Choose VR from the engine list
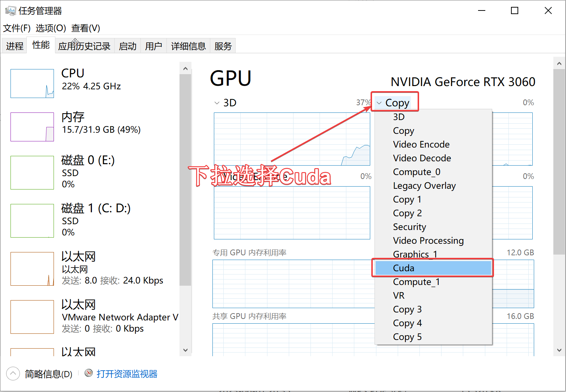Image resolution: width=566 pixels, height=392 pixels. click(434, 295)
